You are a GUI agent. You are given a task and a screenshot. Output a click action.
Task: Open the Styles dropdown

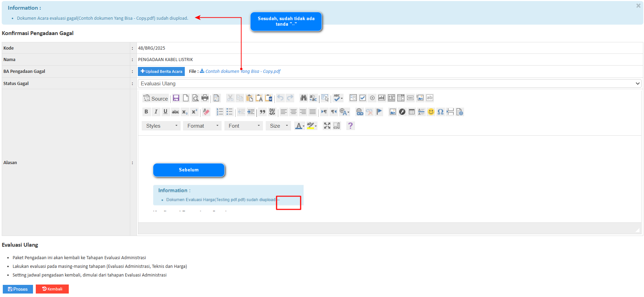161,126
